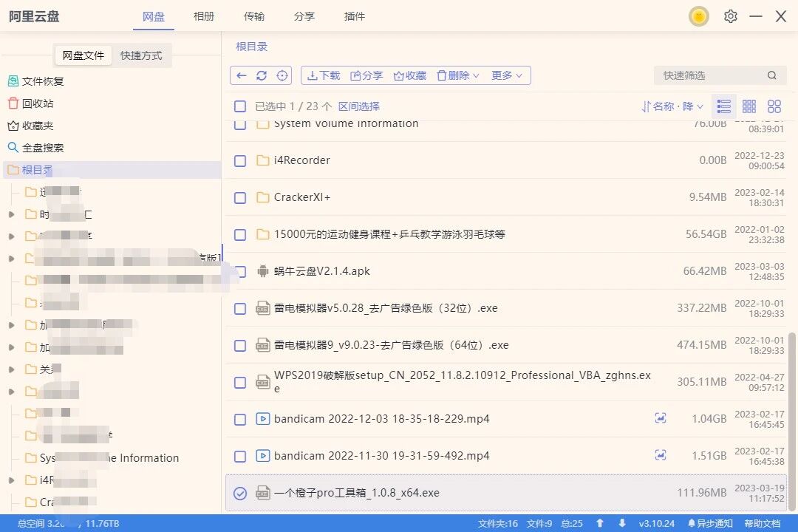Click the 区间选择 link
This screenshot has width=798, height=532.
pos(359,106)
